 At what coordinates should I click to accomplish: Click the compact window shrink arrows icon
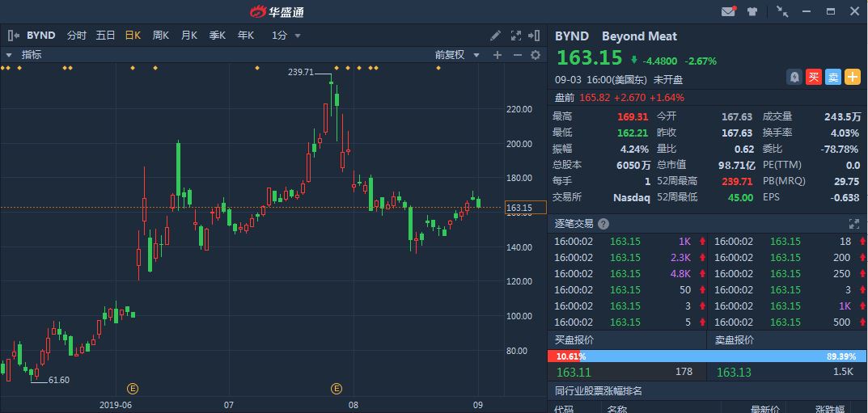[782, 11]
